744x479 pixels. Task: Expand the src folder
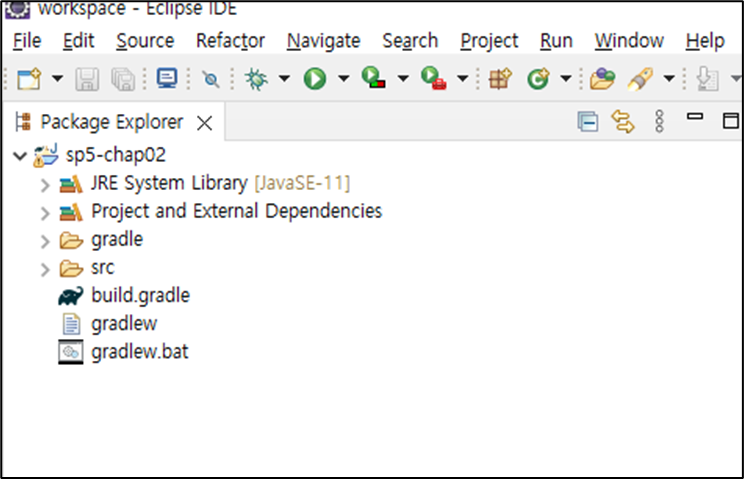(x=45, y=269)
